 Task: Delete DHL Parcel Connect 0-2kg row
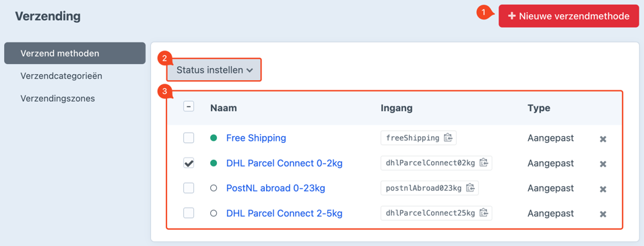click(603, 164)
